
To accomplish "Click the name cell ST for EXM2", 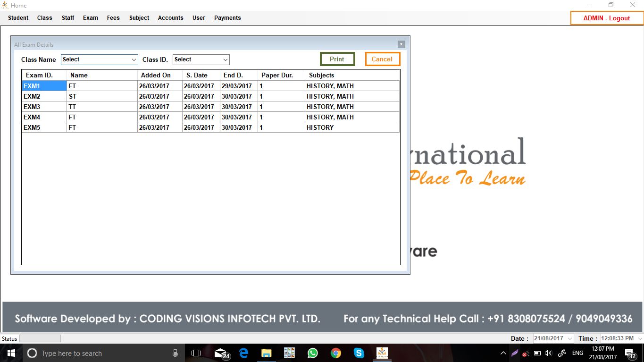I will coord(102,96).
